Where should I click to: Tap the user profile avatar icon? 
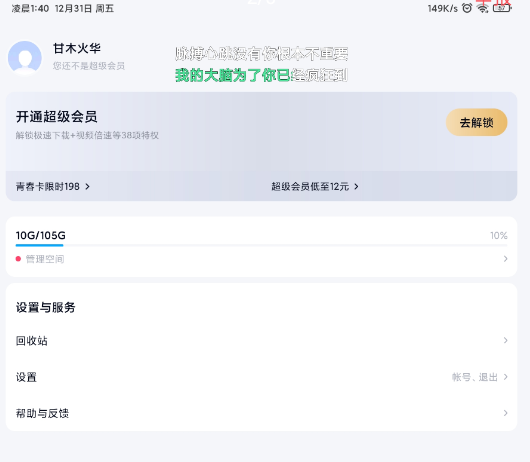[25, 58]
